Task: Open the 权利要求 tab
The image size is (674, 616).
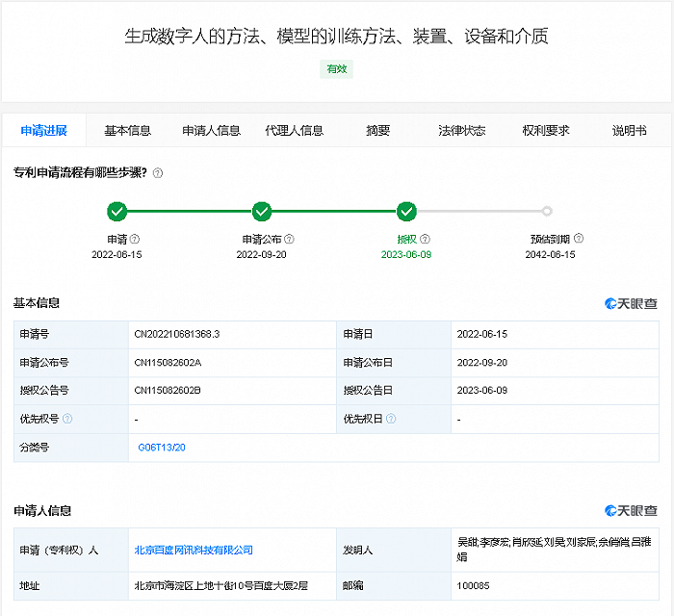Action: coord(546,131)
